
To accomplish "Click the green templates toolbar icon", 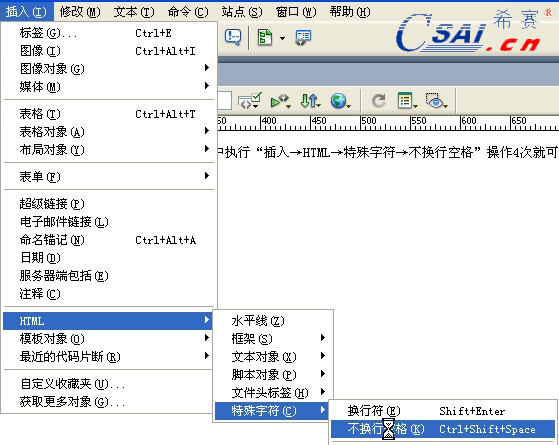I will (265, 37).
